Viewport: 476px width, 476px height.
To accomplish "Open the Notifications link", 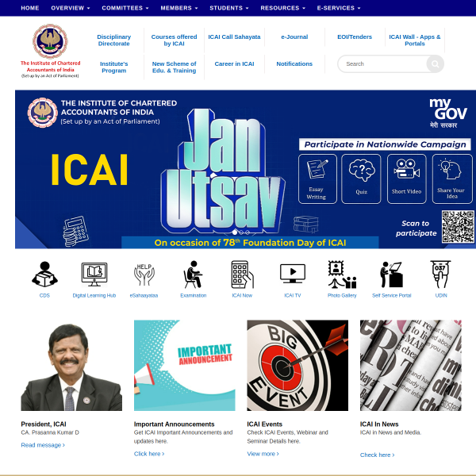I will tap(294, 63).
